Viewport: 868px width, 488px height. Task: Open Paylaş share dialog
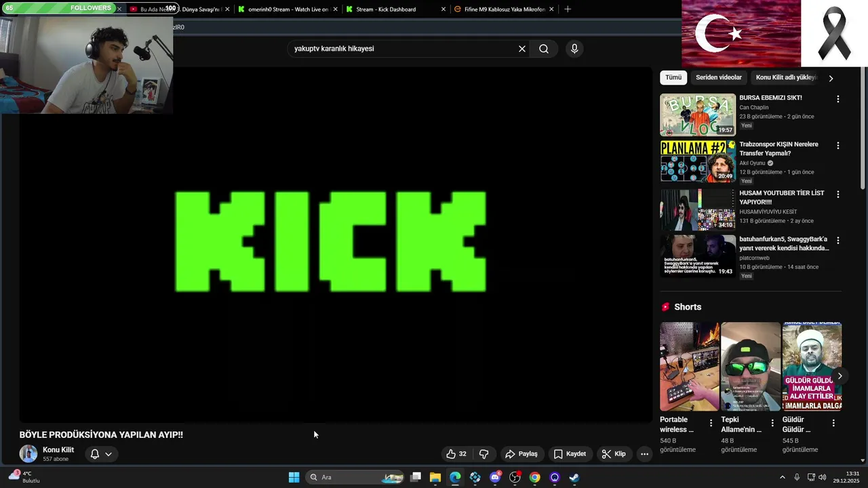point(521,454)
